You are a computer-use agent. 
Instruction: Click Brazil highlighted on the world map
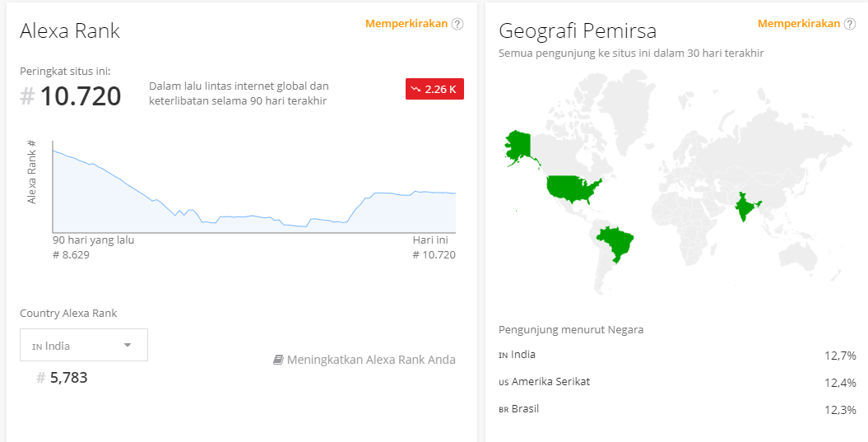click(x=617, y=243)
